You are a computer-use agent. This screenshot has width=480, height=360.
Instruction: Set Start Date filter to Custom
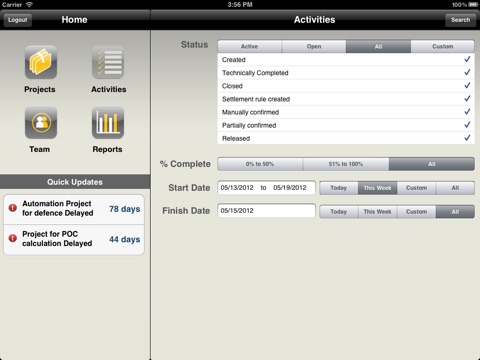coord(416,188)
